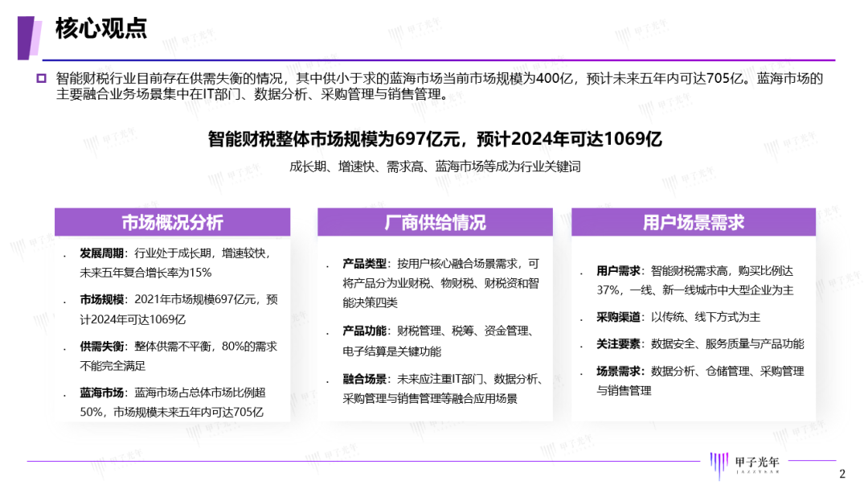Click the 采购渠道 bullet text
Screen dimensions: 868x489
click(x=678, y=317)
